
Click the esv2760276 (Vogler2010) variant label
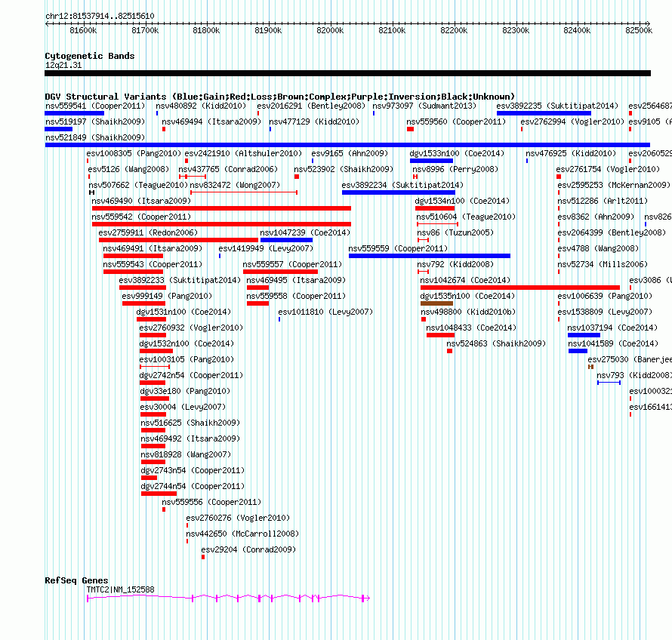pos(238,518)
